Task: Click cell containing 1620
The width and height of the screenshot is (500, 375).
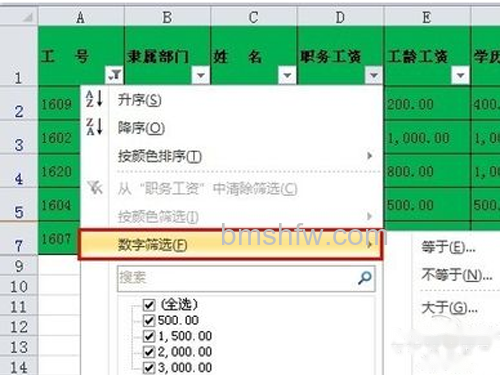Action: pos(59,171)
